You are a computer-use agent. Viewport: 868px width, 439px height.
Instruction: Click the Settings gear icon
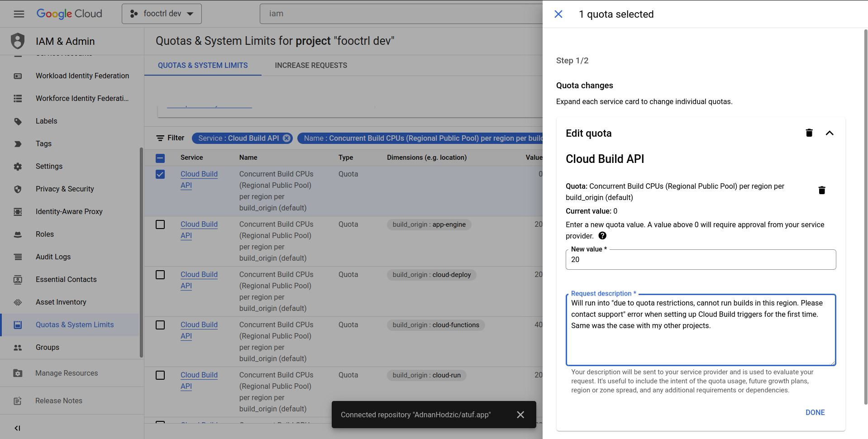click(x=18, y=167)
